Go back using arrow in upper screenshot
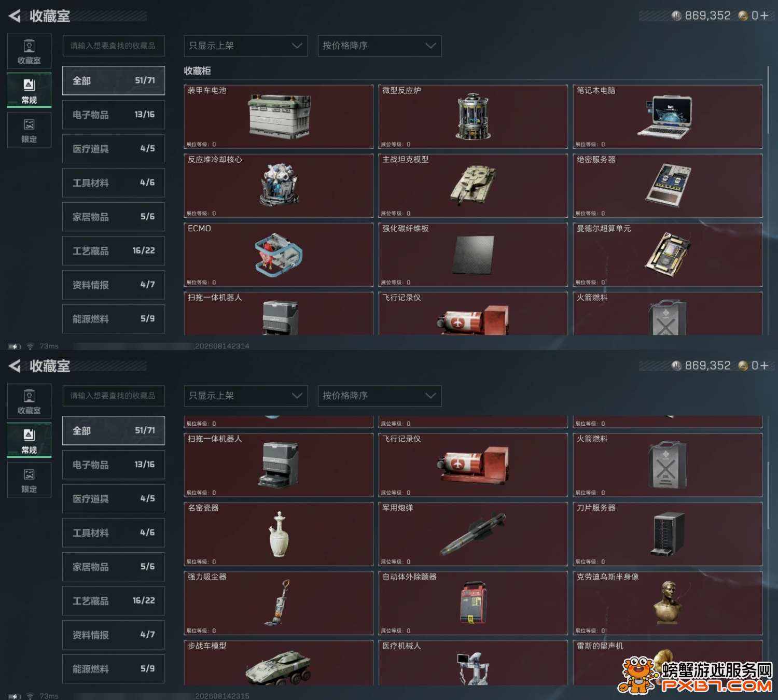This screenshot has height=700, width=778. 15,16
